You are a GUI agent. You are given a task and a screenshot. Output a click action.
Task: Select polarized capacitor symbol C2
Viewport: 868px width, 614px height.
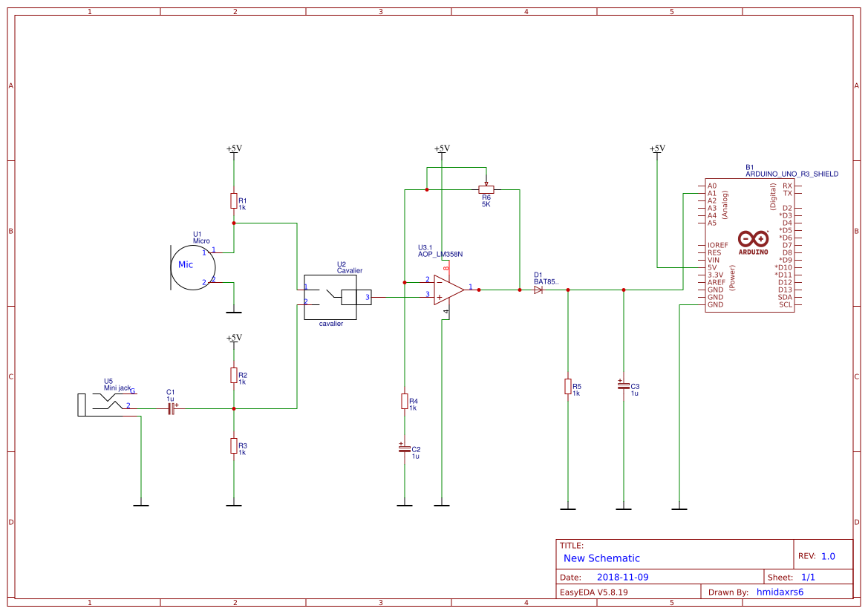(x=405, y=449)
